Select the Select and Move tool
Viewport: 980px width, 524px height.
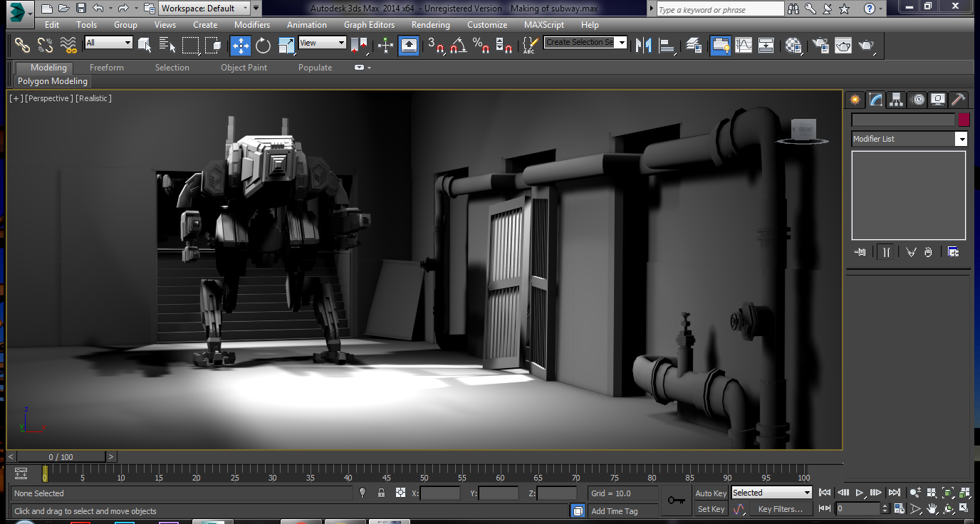tap(240, 46)
